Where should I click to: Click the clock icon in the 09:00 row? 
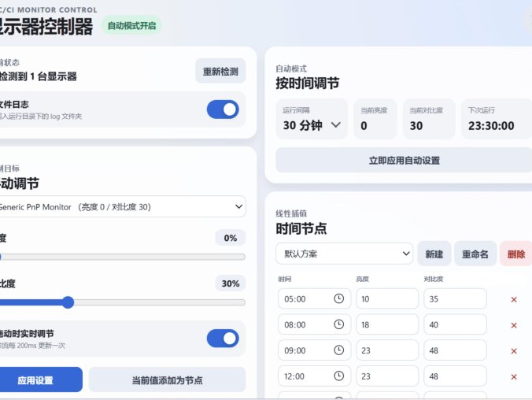pyautogui.click(x=338, y=350)
